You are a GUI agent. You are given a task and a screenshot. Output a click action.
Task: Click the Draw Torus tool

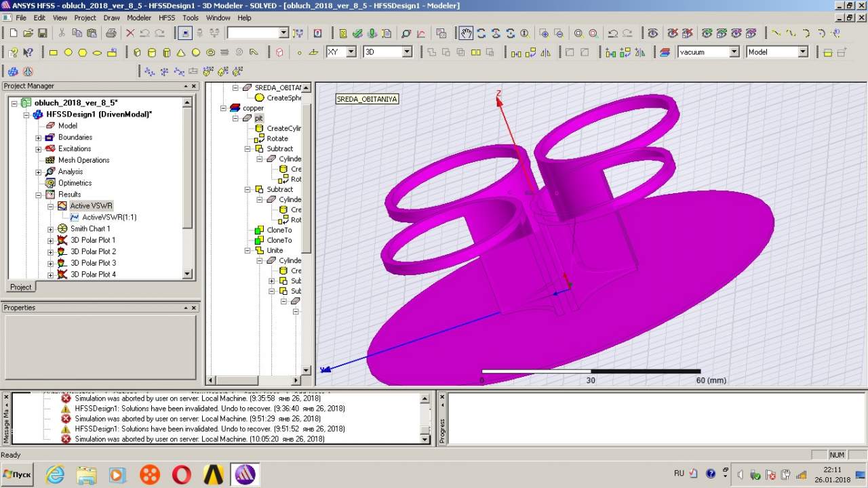click(x=211, y=52)
